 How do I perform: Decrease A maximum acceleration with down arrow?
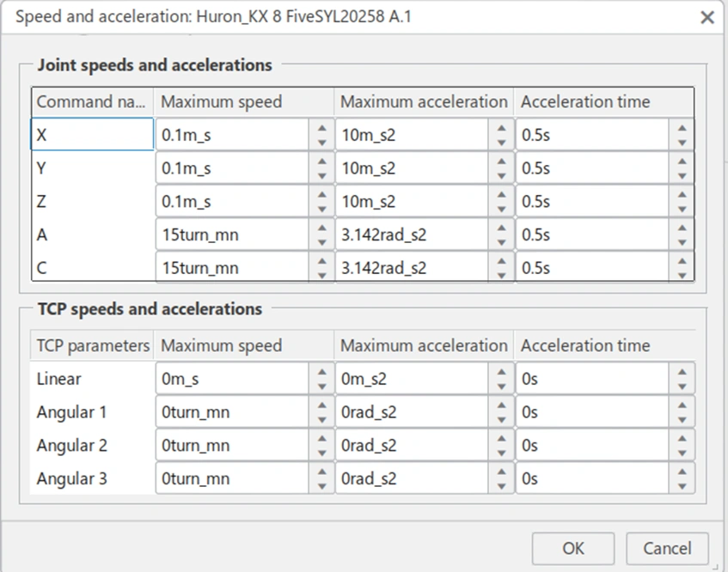click(502, 242)
